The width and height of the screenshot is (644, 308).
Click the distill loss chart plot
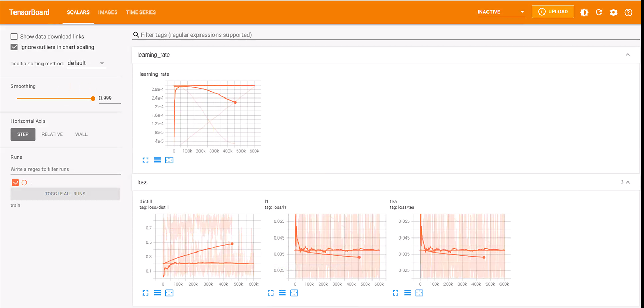pos(208,246)
